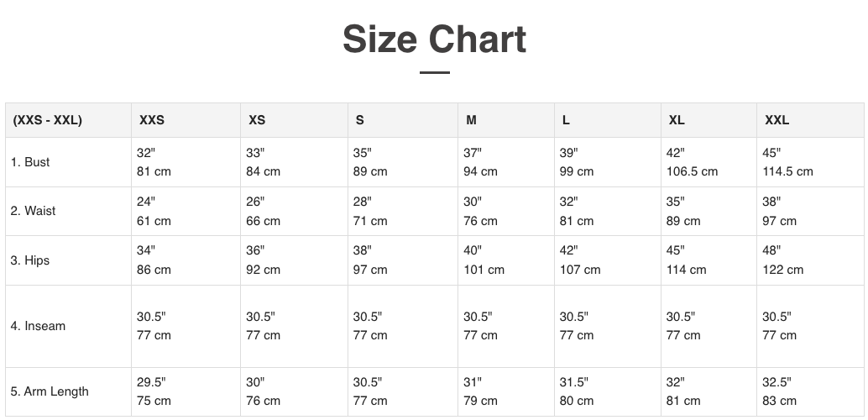This screenshot has width=868, height=420.
Task: Select the 1. Bust row label
Action: click(x=30, y=162)
